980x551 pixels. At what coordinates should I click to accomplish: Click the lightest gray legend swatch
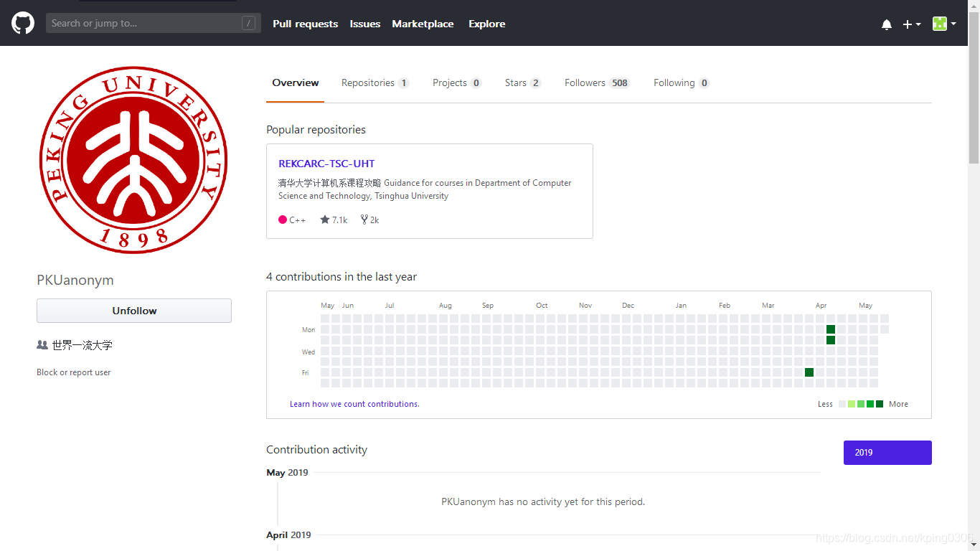click(842, 404)
